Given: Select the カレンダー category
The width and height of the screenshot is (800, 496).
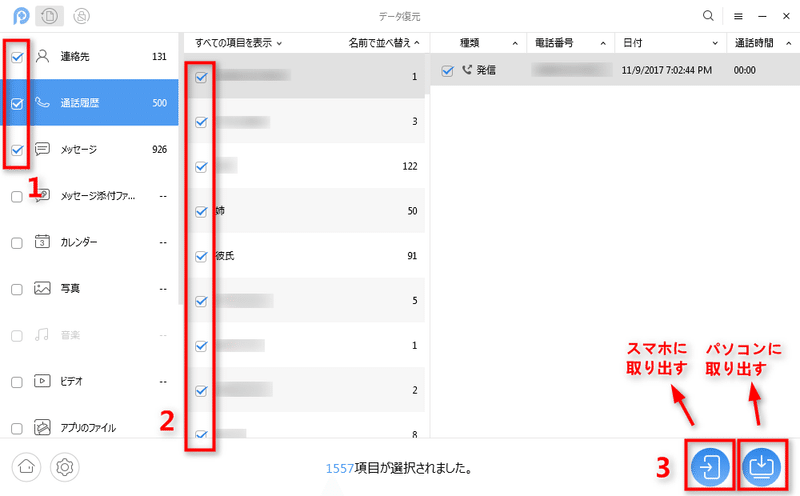Looking at the screenshot, I should pos(89,242).
